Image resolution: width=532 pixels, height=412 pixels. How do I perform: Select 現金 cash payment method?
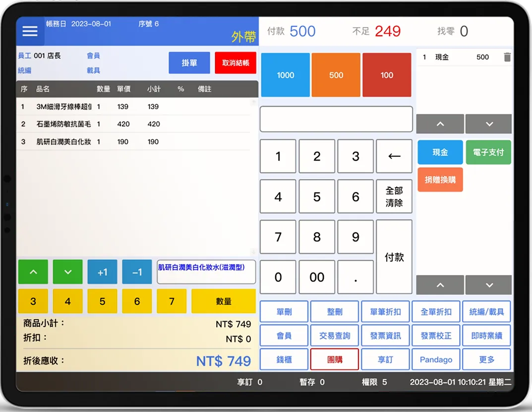(440, 152)
